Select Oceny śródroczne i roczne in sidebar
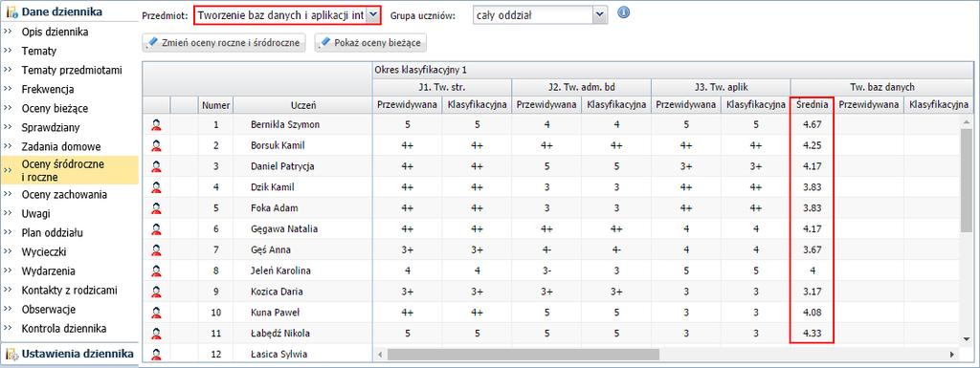The width and height of the screenshot is (980, 368). (69, 170)
